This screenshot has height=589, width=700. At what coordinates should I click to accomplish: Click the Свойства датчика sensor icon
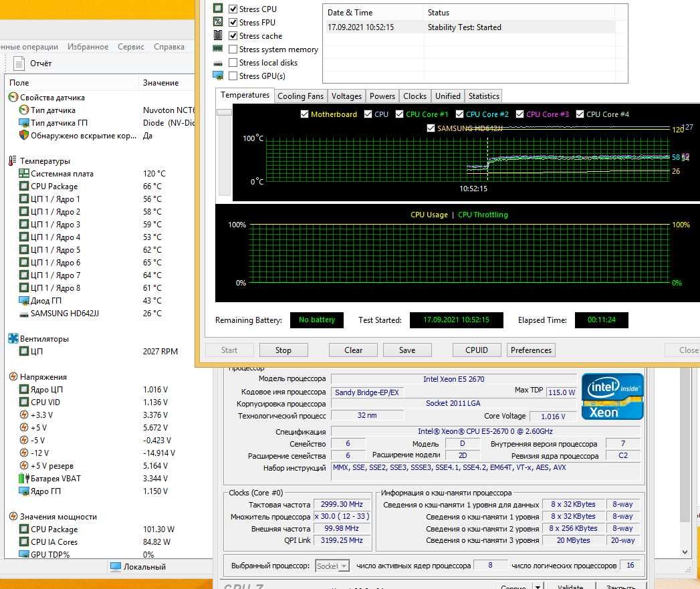[13, 98]
